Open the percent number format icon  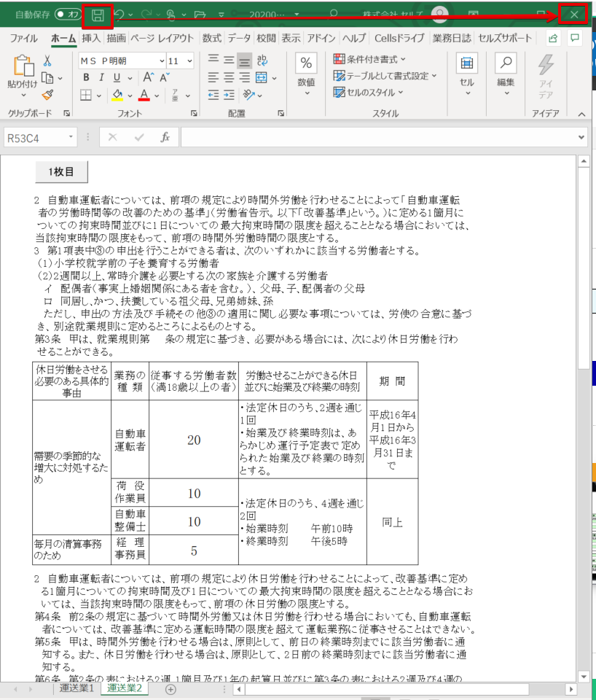click(306, 63)
